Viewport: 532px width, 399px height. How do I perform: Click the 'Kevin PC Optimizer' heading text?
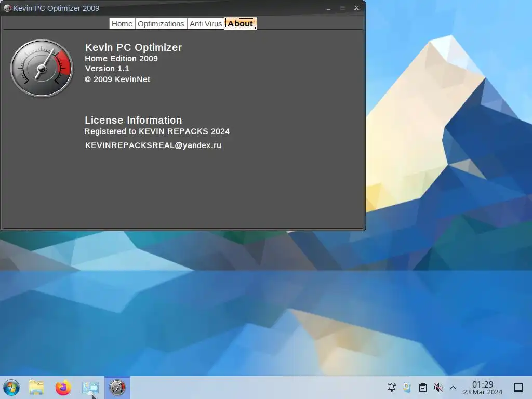[134, 47]
